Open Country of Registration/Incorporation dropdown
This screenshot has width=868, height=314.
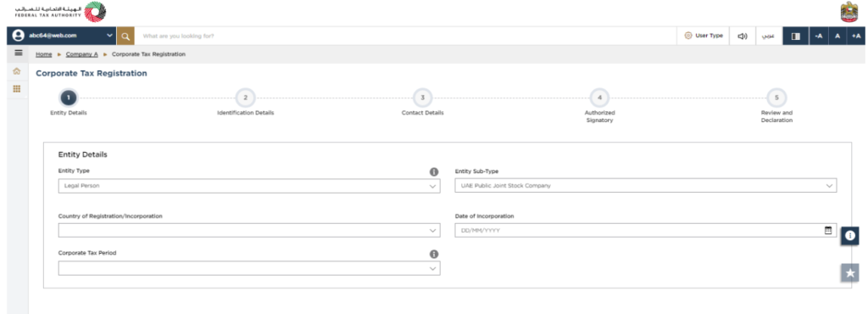click(x=249, y=230)
